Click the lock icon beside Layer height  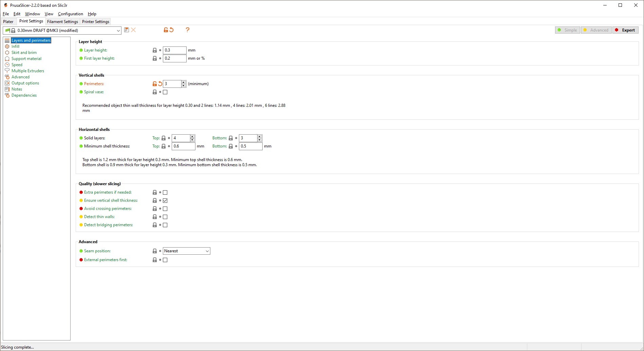click(155, 50)
